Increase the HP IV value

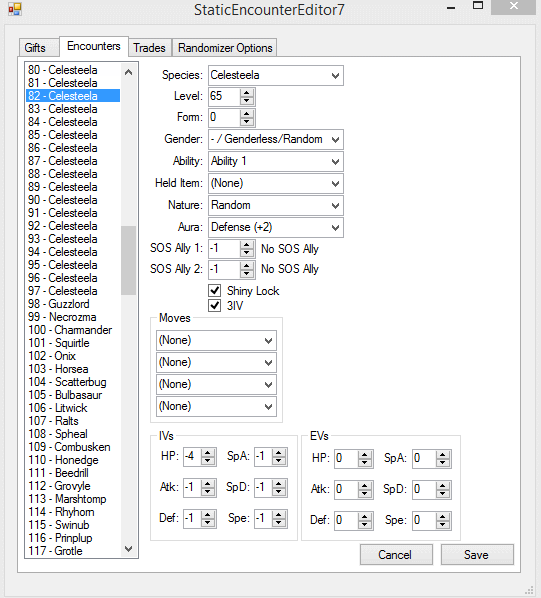208,453
